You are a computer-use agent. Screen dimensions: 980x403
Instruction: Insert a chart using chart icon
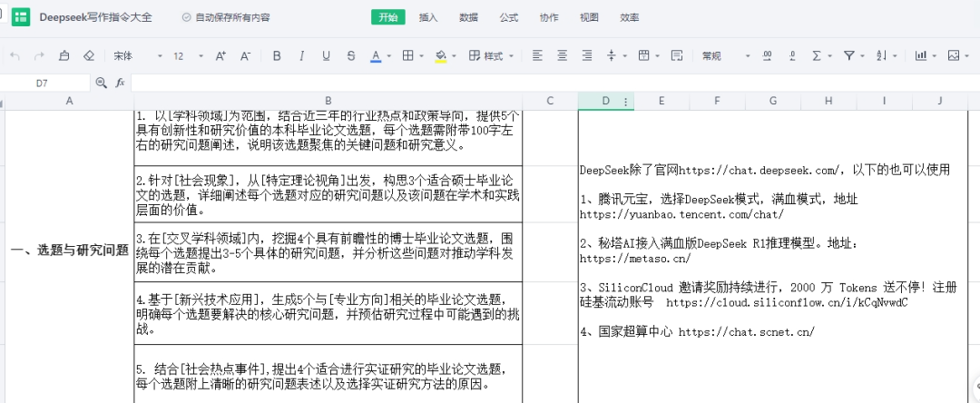(921, 56)
